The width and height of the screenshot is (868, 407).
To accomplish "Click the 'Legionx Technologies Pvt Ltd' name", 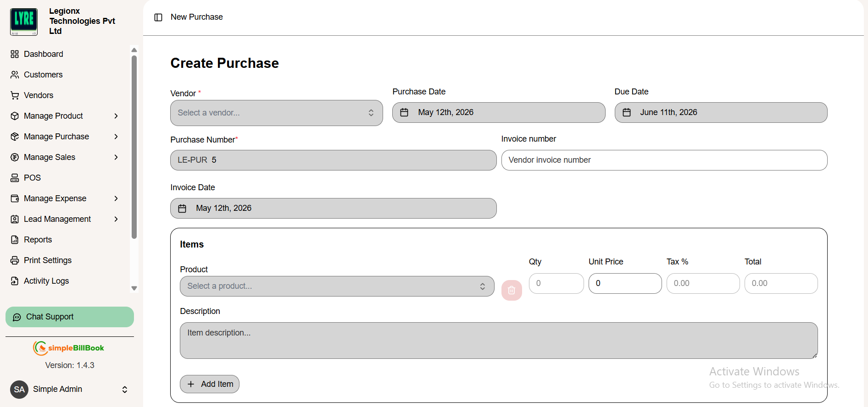I will tap(83, 21).
